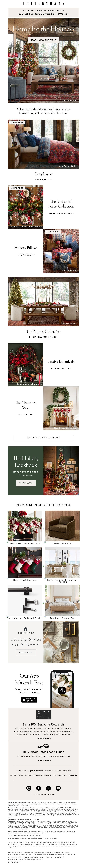
Task: Open the Shop Quilts link
Action: click(43, 179)
